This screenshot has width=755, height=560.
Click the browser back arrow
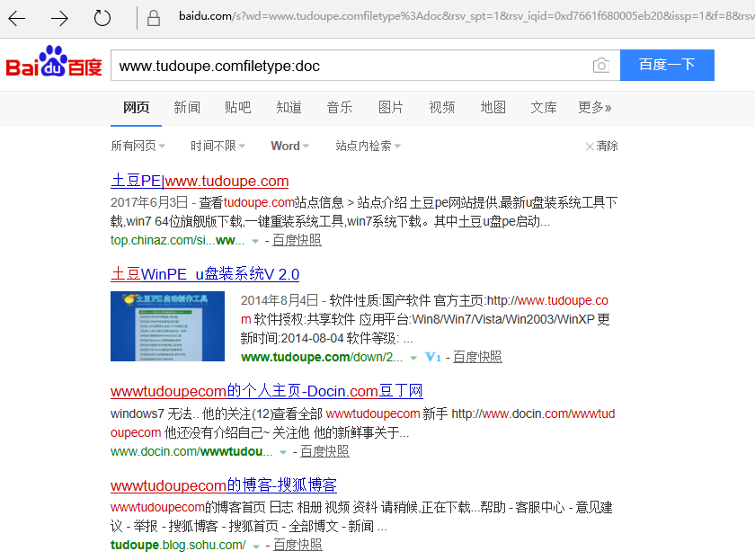pos(18,16)
